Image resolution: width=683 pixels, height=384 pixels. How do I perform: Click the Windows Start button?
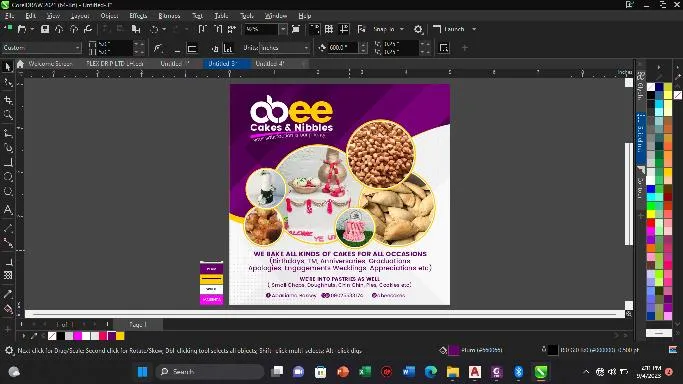(142, 372)
